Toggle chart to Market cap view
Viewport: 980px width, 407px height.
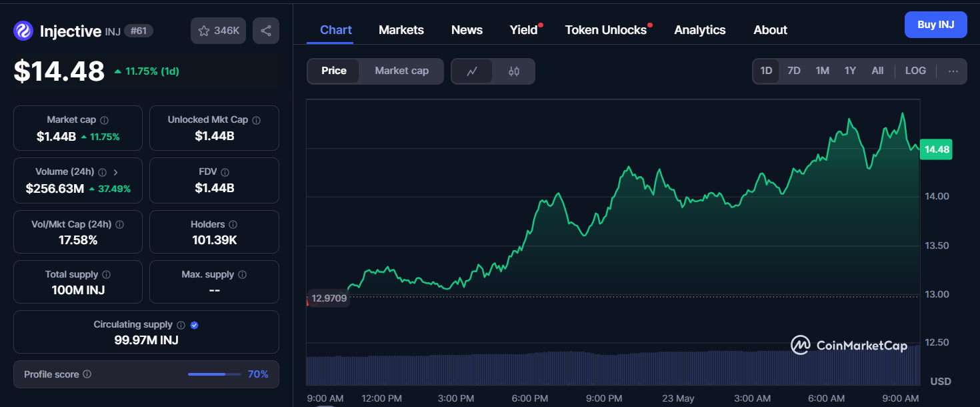click(x=401, y=71)
